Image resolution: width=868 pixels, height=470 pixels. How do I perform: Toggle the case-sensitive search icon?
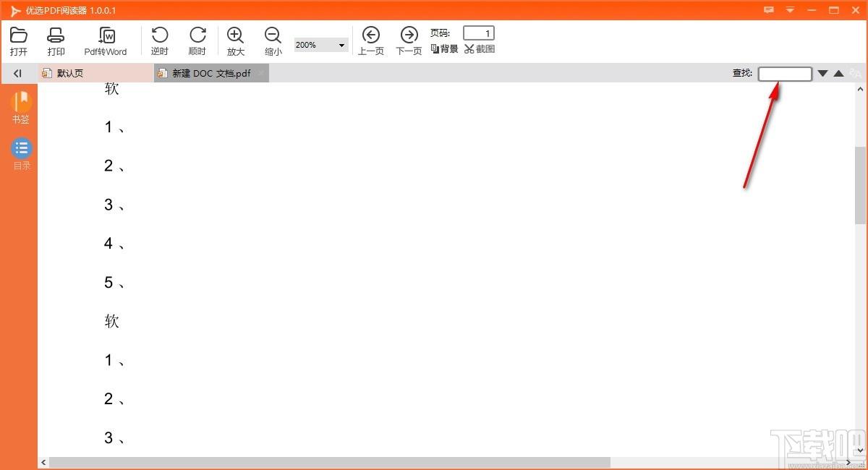click(x=856, y=73)
